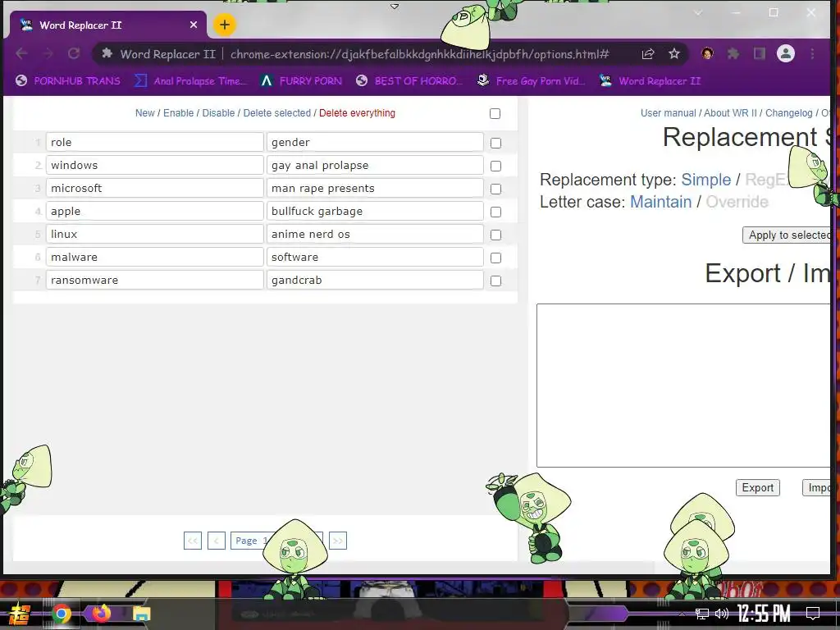
Task: Click the extension puzzle icon in address bar
Action: coord(107,53)
